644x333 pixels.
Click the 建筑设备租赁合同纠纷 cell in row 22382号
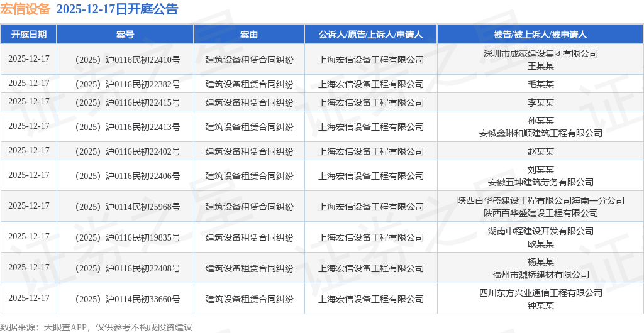click(249, 84)
